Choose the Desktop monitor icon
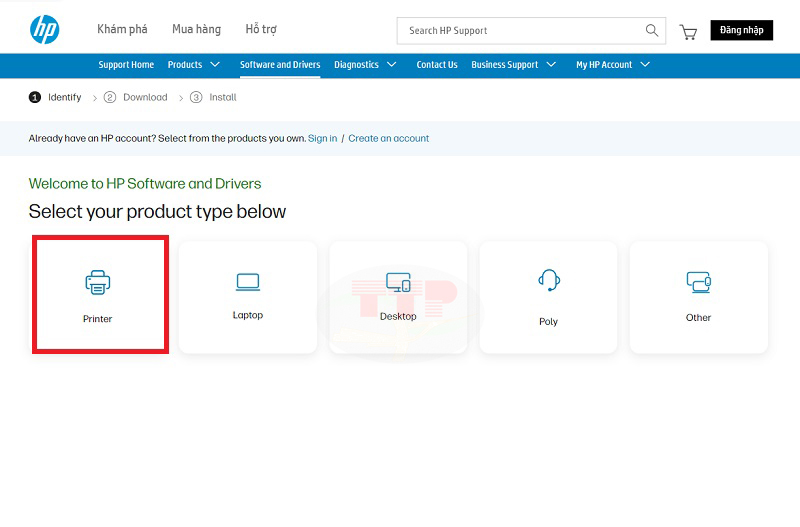The width and height of the screenshot is (800, 527). point(398,282)
